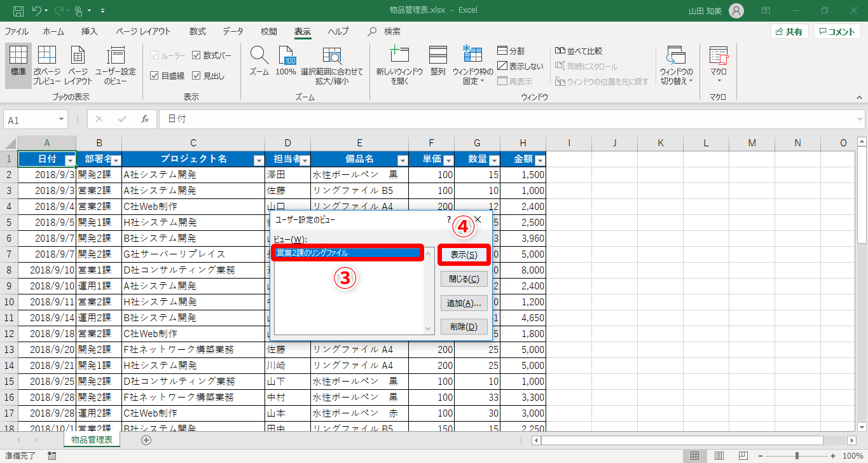Select the 物品管理表 sheet tab

pyautogui.click(x=92, y=439)
